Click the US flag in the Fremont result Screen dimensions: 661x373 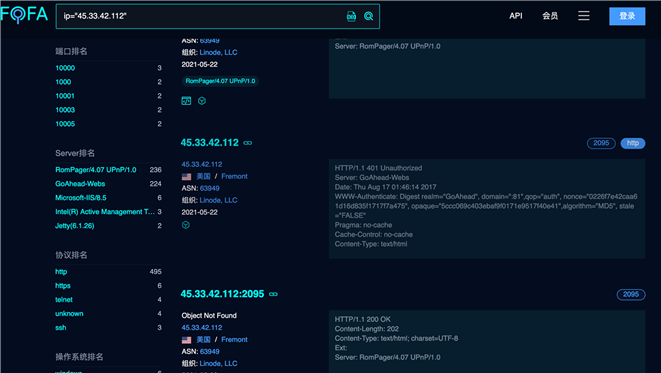(186, 177)
